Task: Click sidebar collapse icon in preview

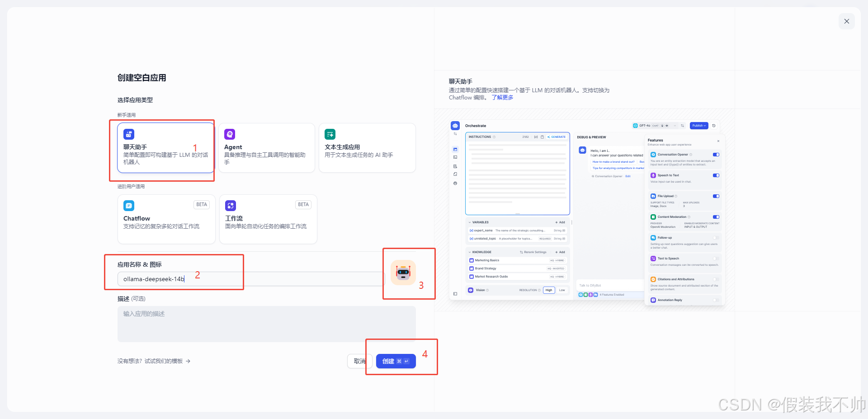Action: click(455, 294)
